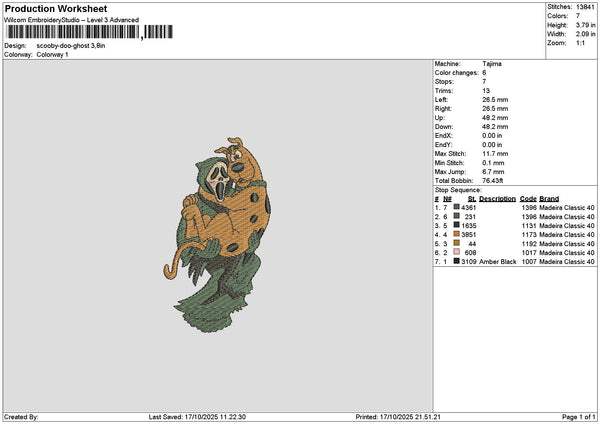Click the Production Worksheet title
This screenshot has height=424, width=600.
tap(56, 8)
